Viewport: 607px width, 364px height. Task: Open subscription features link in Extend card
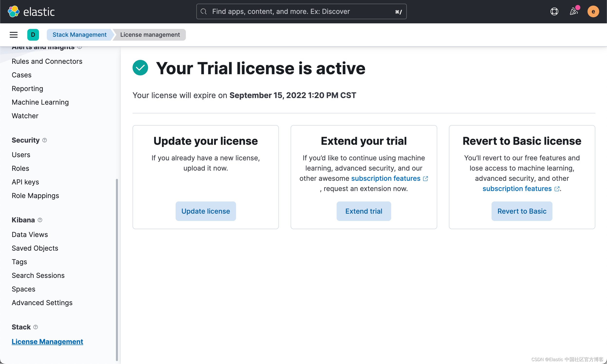[386, 178]
